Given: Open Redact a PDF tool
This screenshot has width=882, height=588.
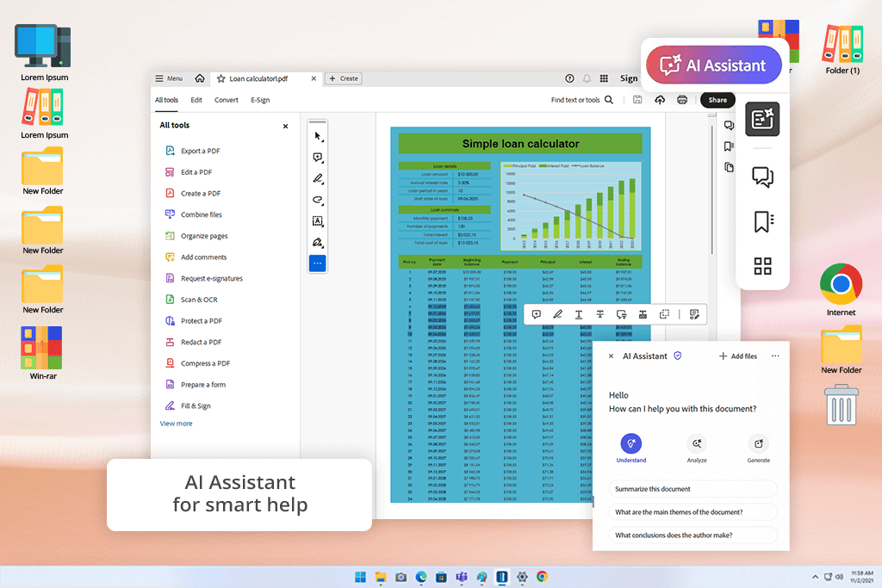Looking at the screenshot, I should tap(194, 343).
